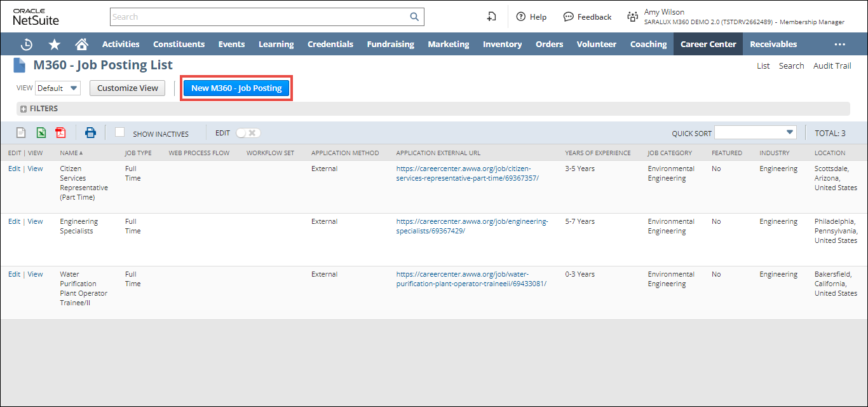
Task: Click the Print icon
Action: 90,133
